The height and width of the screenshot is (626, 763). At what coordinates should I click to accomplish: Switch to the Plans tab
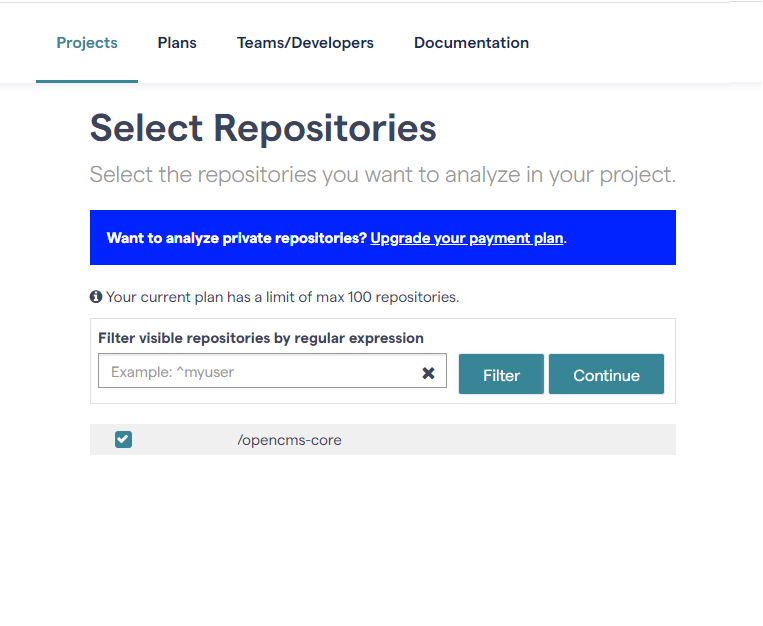click(177, 43)
